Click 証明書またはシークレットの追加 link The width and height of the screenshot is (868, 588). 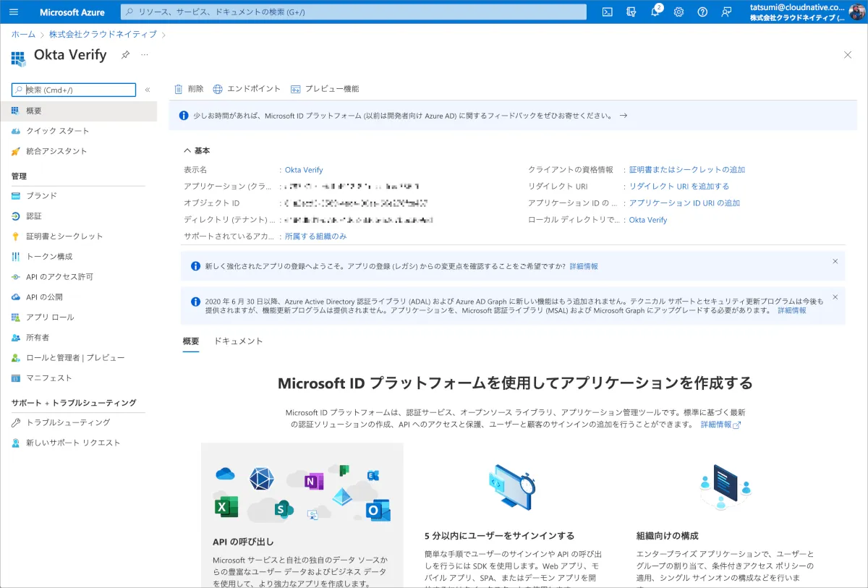click(x=686, y=170)
